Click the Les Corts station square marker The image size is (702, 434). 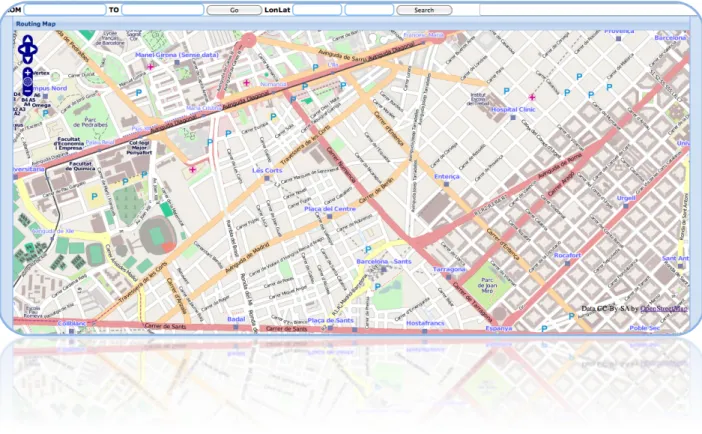pyautogui.click(x=267, y=178)
